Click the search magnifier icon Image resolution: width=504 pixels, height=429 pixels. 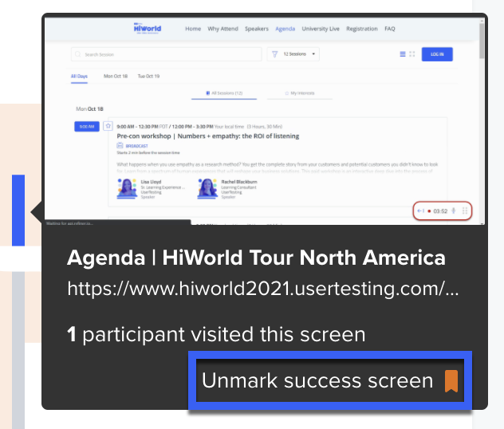pyautogui.click(x=78, y=54)
